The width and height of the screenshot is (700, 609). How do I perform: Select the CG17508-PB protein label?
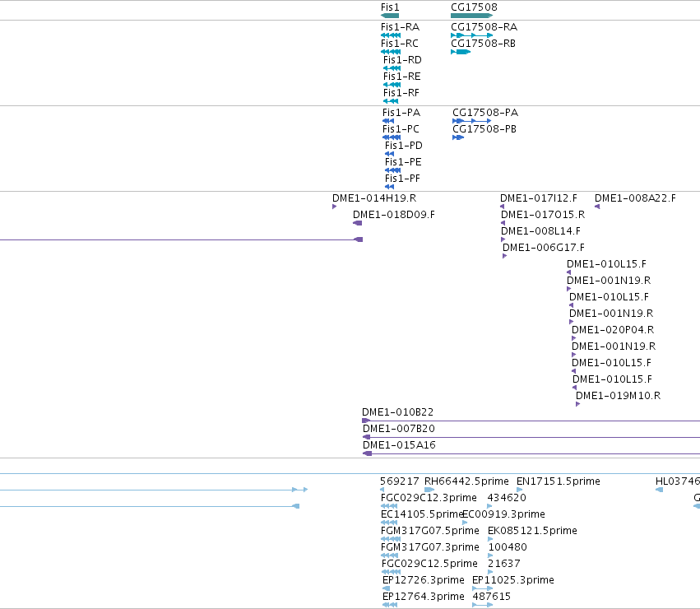[484, 129]
